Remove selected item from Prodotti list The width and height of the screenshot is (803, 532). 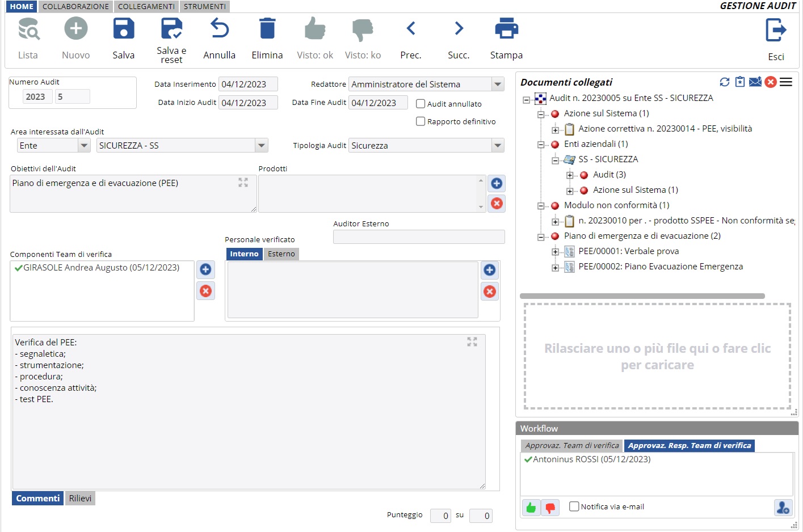point(497,204)
